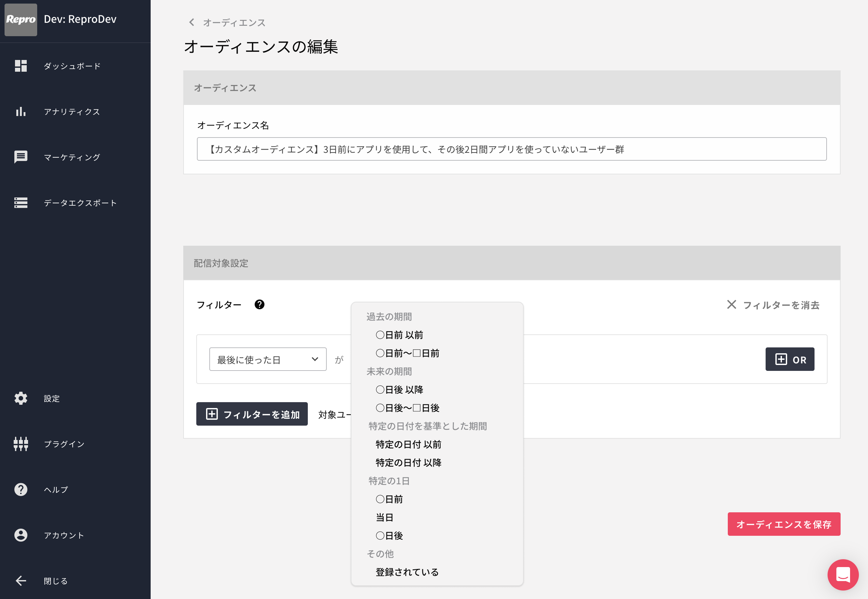Choose the ○日前 single-day option
This screenshot has width=868, height=599.
pos(389,499)
